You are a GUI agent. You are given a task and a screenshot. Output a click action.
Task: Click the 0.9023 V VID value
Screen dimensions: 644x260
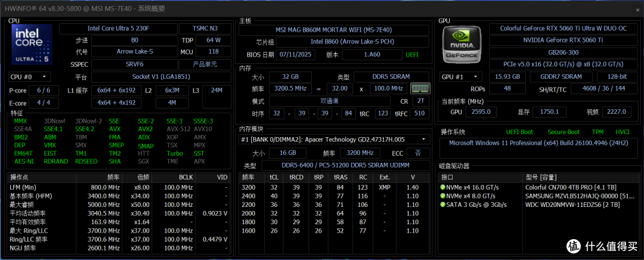click(215, 213)
